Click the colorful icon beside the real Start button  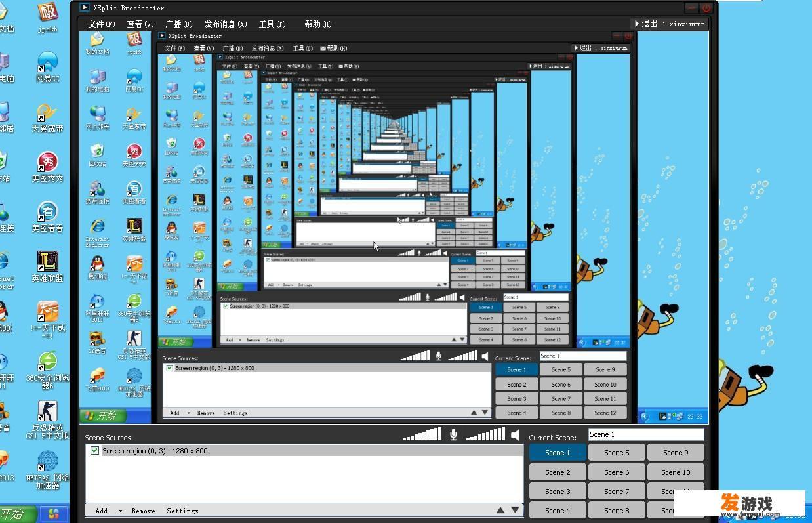(x=54, y=513)
